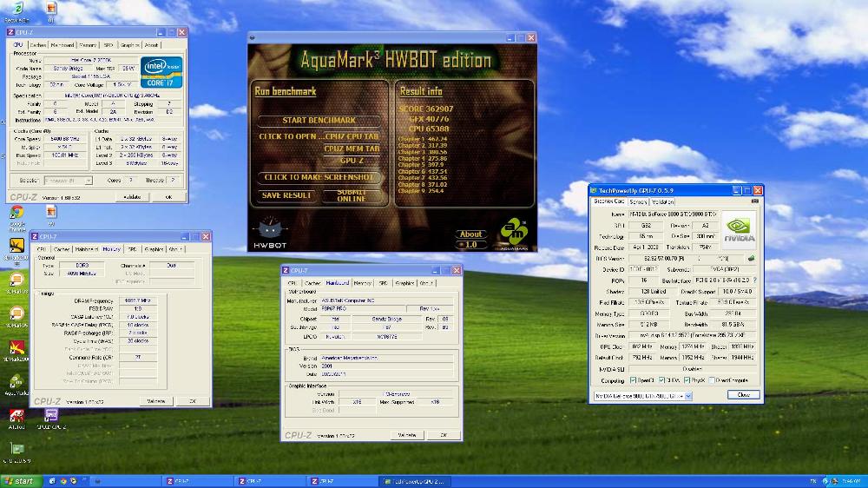This screenshot has width=868, height=488.
Task: Click Validate in CPU-Z CPU window
Action: click(x=132, y=196)
